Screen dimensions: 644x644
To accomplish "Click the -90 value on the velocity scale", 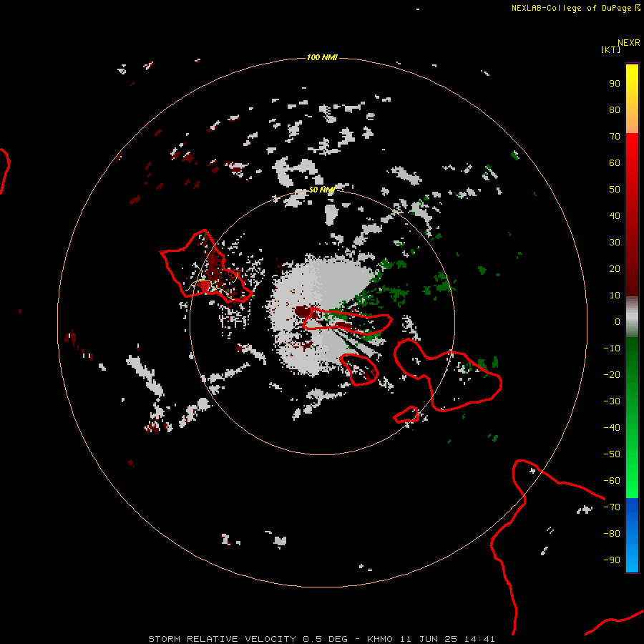I will tap(612, 560).
